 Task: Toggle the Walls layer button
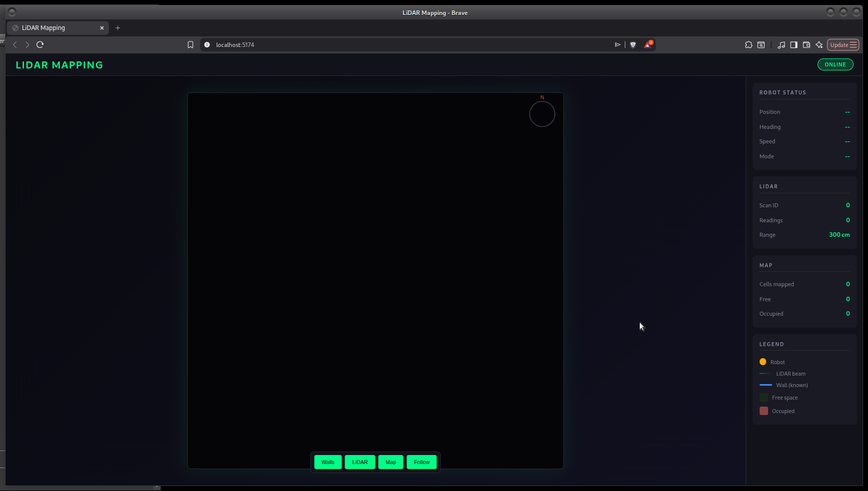tap(328, 462)
